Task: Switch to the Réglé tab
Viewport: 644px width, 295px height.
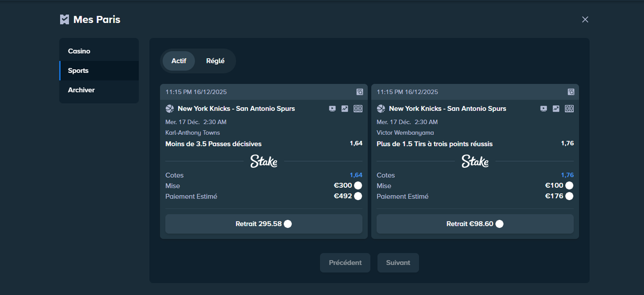Action: (x=215, y=61)
